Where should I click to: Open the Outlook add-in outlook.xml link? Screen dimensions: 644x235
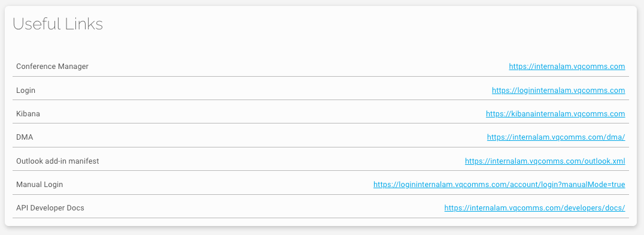tap(545, 161)
